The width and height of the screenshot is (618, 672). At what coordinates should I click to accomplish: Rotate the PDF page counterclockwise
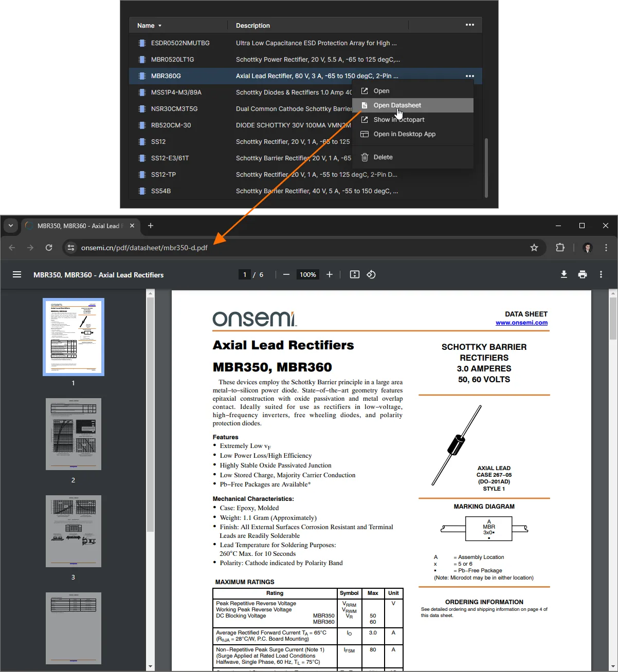pyautogui.click(x=371, y=274)
